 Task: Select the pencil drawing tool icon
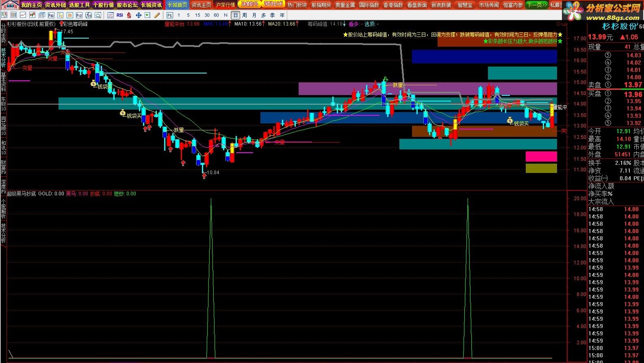click(x=157, y=15)
